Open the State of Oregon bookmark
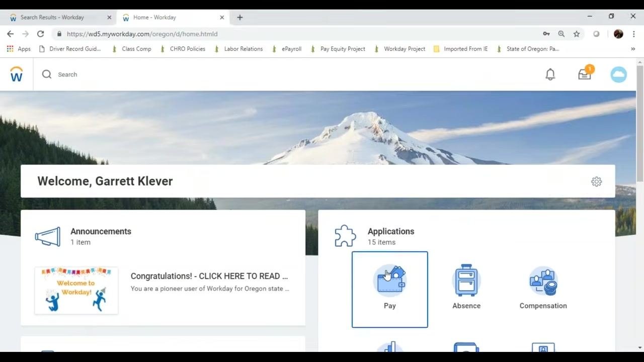 pos(528,49)
